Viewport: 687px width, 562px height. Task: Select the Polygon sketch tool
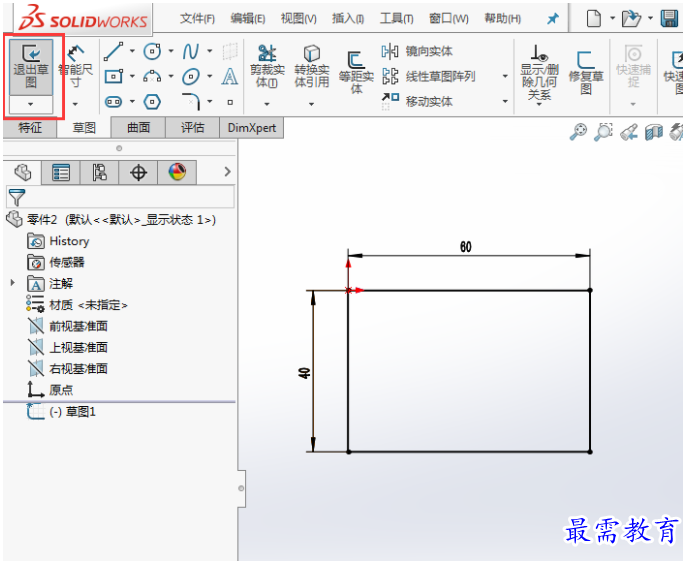point(152,102)
